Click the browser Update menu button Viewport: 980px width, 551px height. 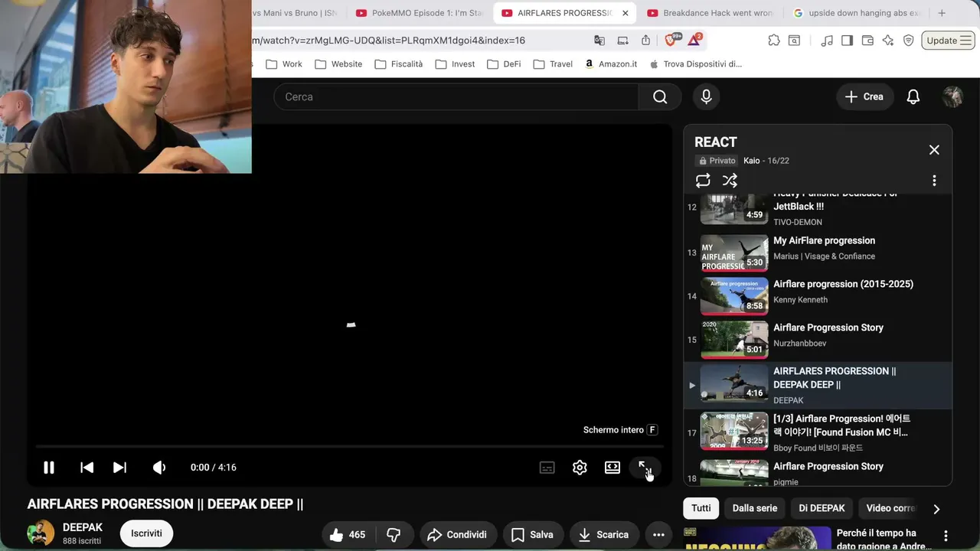[x=949, y=41]
